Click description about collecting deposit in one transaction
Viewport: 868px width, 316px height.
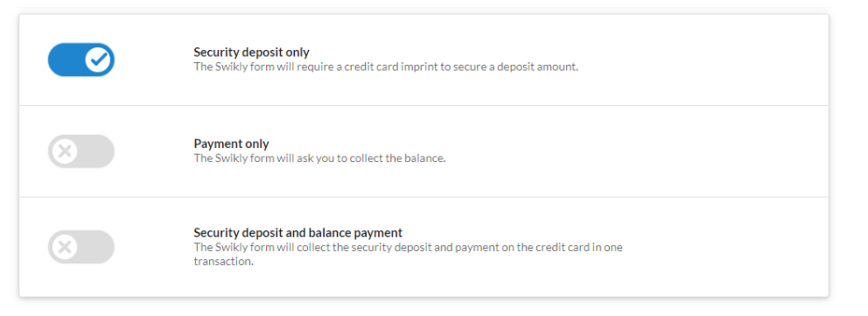pos(408,254)
